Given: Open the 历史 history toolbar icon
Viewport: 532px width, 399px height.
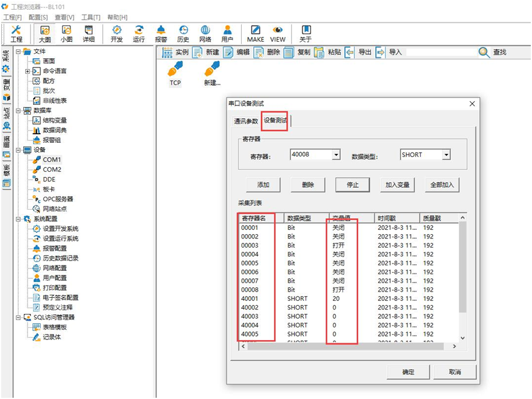Looking at the screenshot, I should tap(183, 34).
